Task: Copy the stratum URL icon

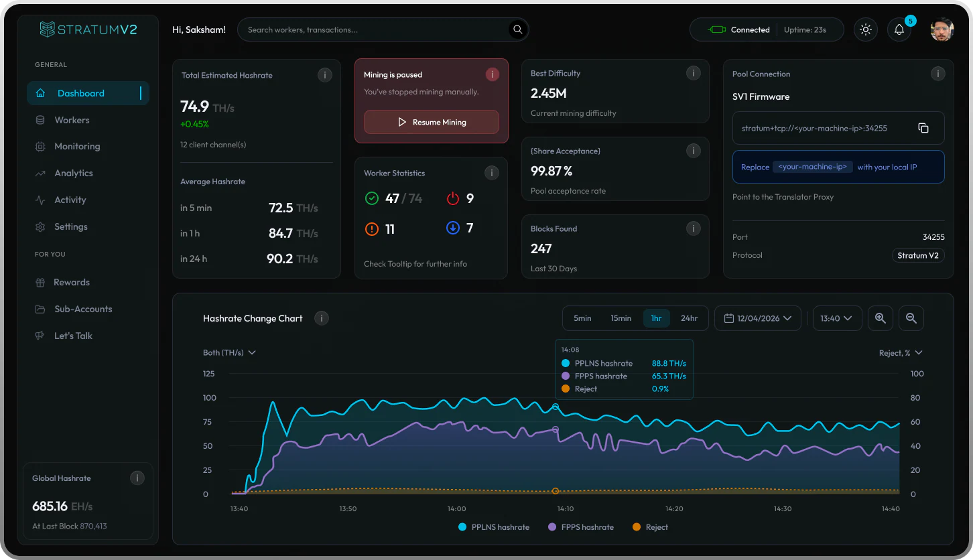Action: [x=923, y=128]
